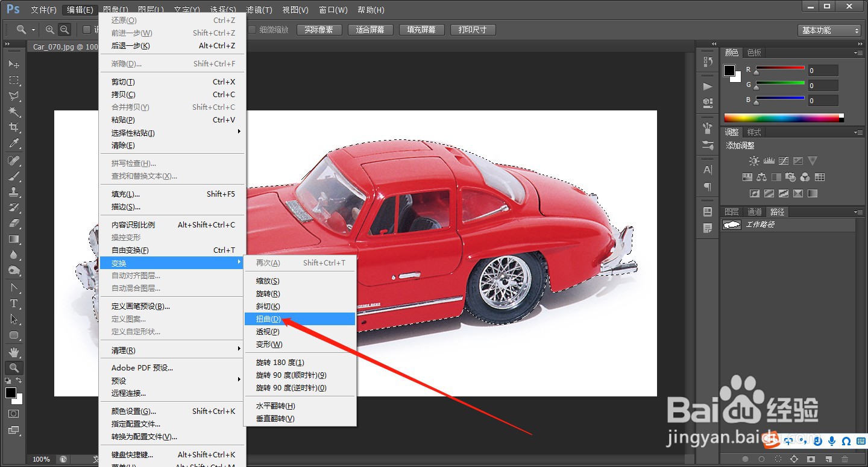Click Add layer mask icon in Paths panel
868x467 pixels.
point(811,459)
